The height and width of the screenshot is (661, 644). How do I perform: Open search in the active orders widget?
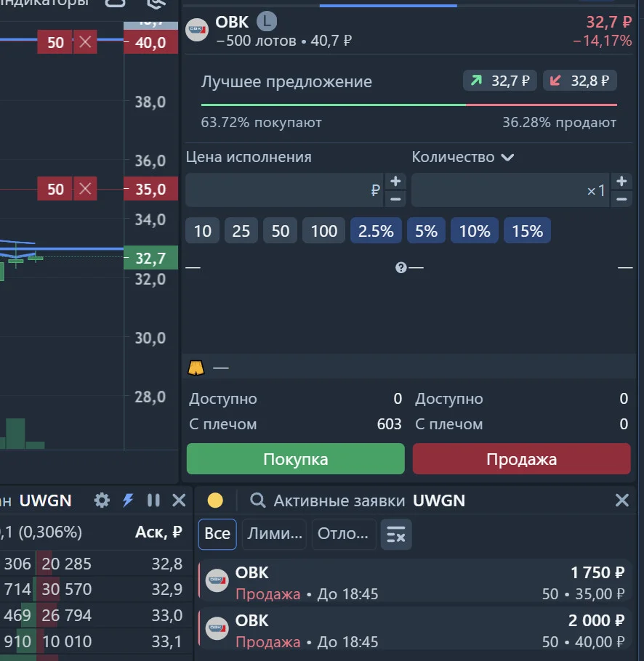click(x=258, y=500)
